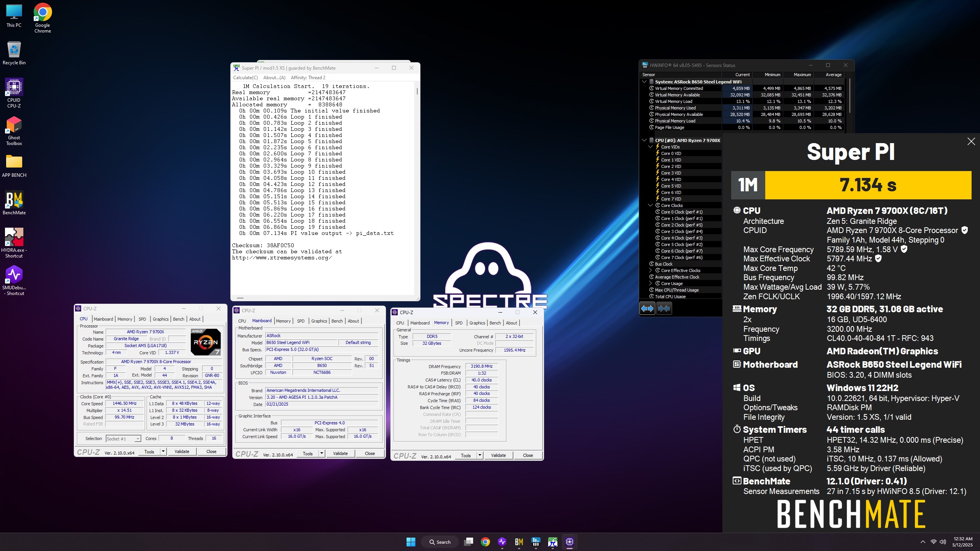
Task: Launch BenchMate desktop shortcut
Action: (14, 203)
